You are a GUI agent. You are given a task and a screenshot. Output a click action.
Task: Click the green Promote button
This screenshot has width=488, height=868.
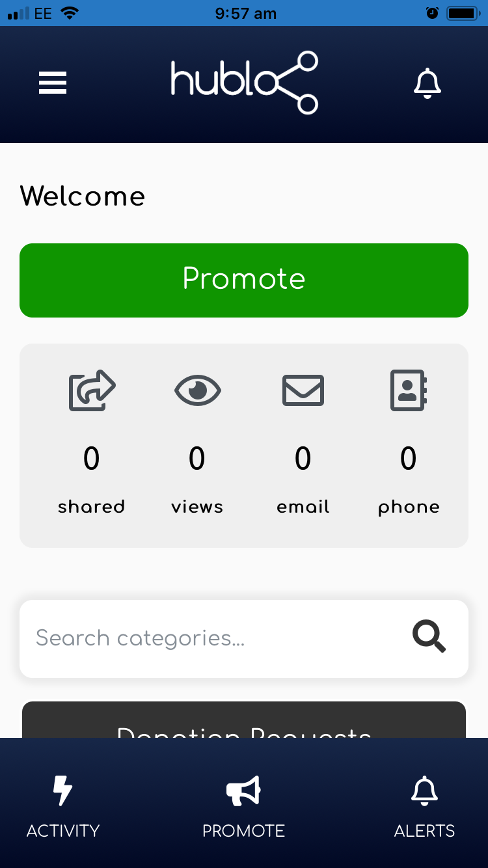click(x=244, y=280)
